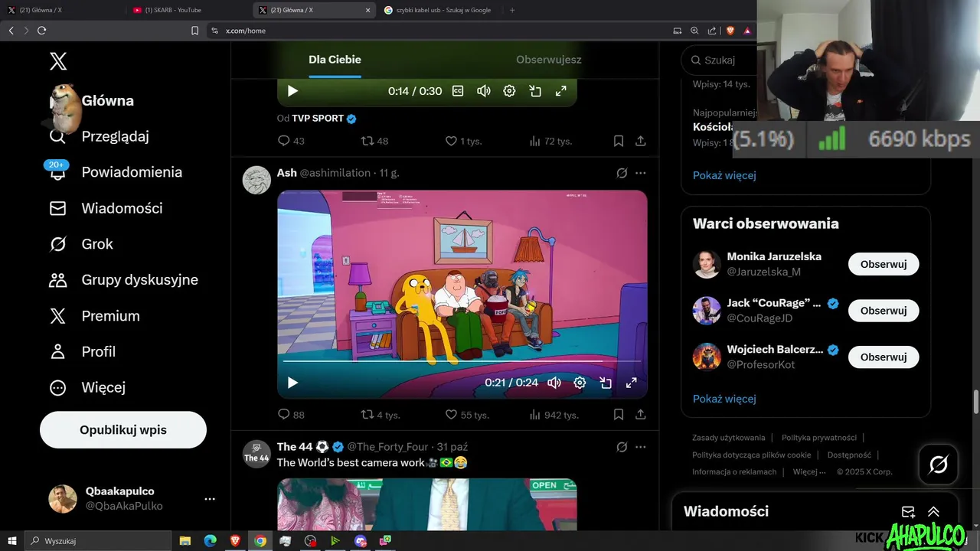Repost Ash's post
Viewport: 980px width, 551px height.
(381, 415)
